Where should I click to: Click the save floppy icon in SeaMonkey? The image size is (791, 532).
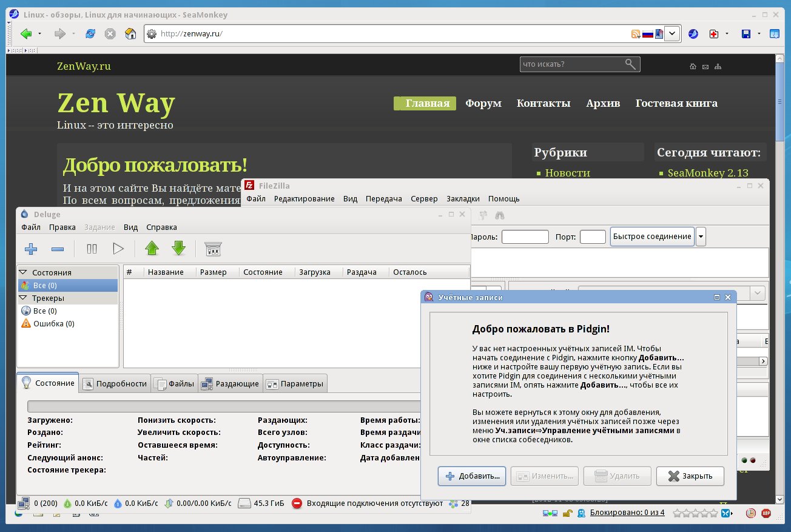coord(746,34)
